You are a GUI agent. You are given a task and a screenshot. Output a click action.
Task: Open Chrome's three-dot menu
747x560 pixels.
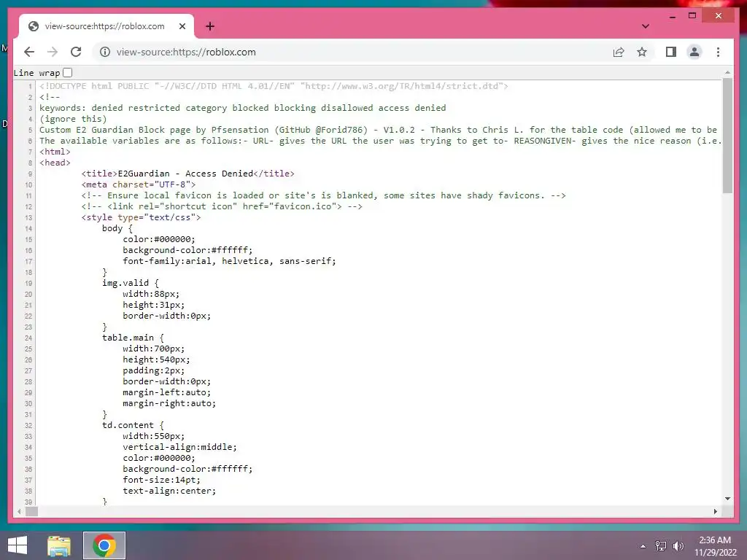[x=718, y=52]
